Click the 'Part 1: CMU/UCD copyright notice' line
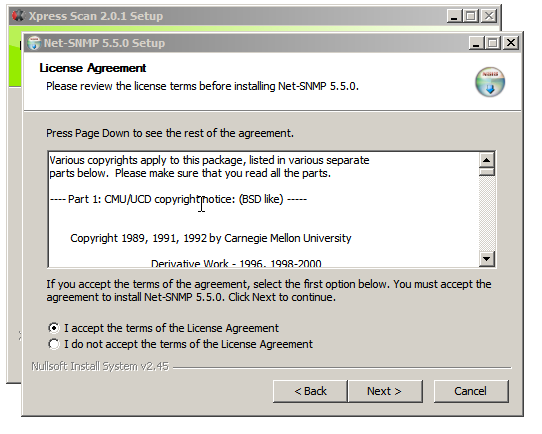 tap(178, 199)
